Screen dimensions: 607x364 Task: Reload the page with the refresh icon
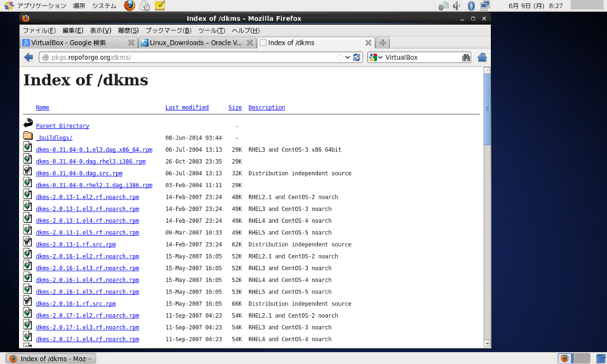pos(357,57)
